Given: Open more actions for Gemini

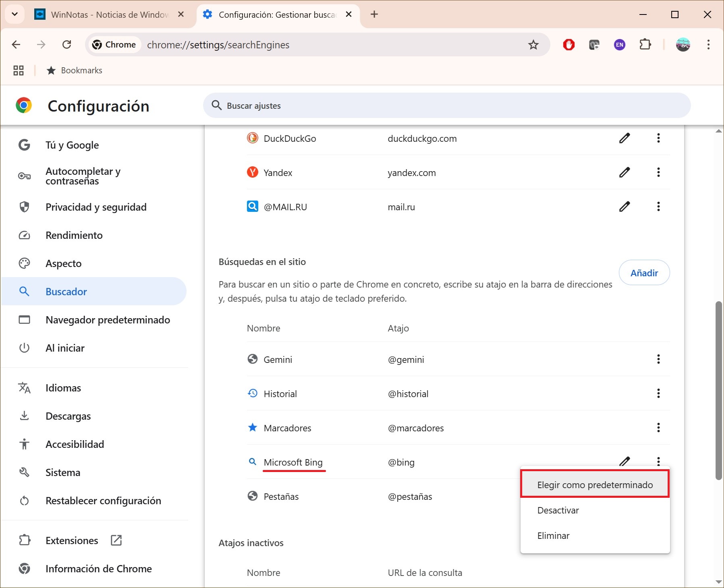Looking at the screenshot, I should [658, 359].
